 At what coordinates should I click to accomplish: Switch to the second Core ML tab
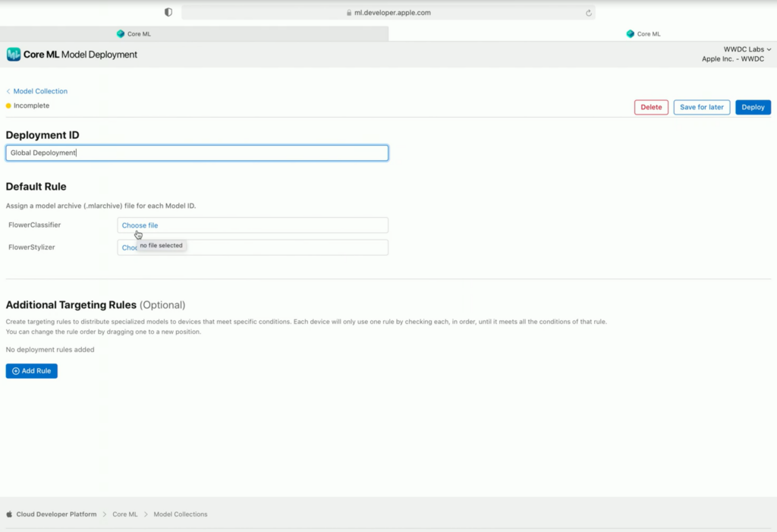tap(583, 33)
